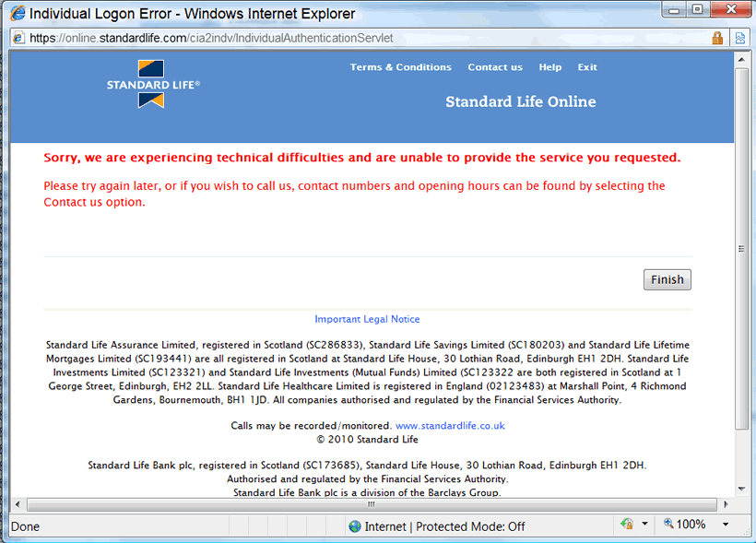Click the compatibility view icon in address bar
The height and width of the screenshot is (543, 756).
739,38
